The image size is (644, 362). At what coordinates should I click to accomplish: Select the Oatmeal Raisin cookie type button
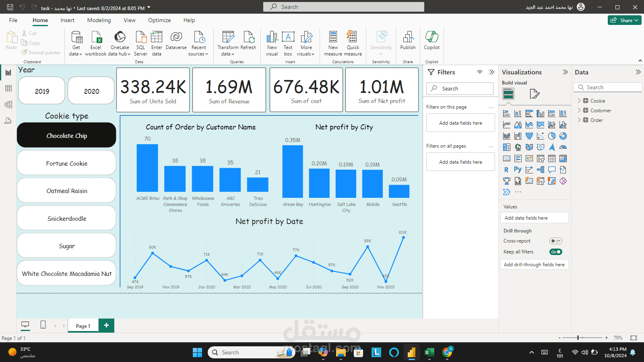[x=66, y=191]
